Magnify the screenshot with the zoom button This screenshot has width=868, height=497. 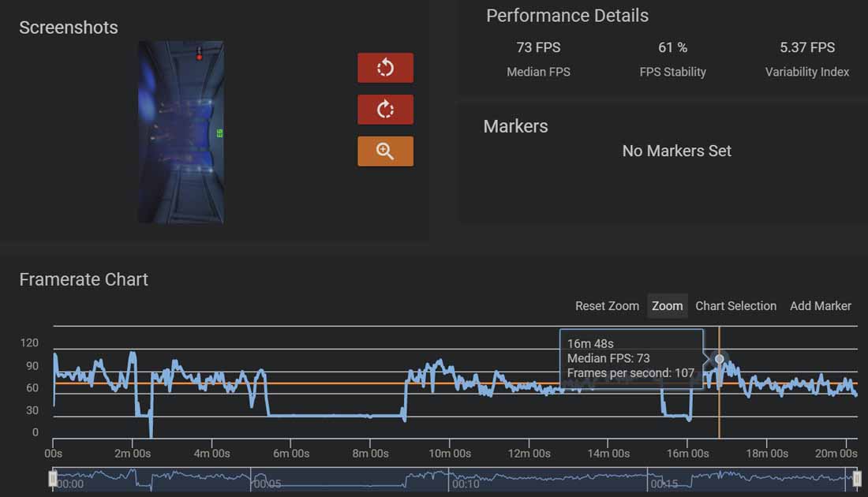coord(385,151)
